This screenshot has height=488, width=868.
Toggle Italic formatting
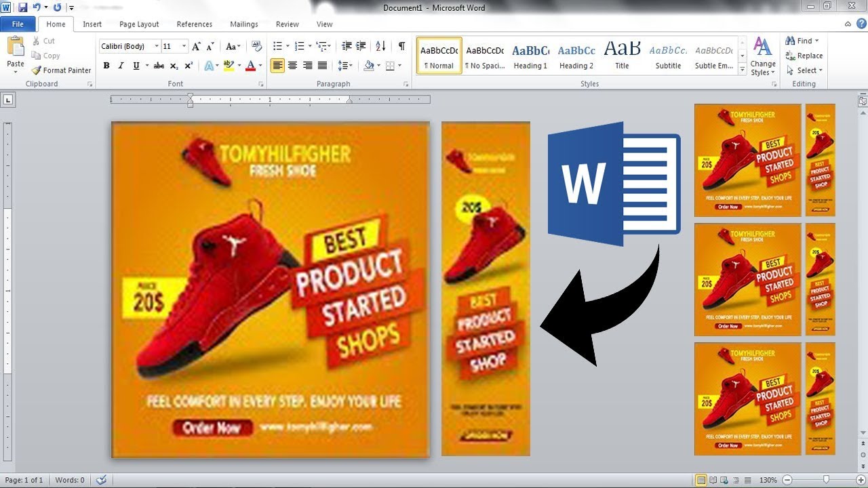[x=121, y=66]
